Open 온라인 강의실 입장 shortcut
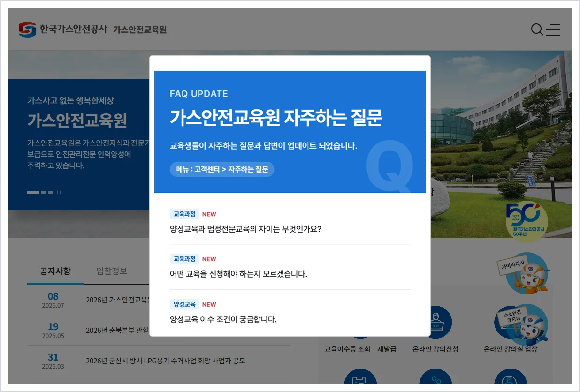580x392 pixels. click(511, 349)
